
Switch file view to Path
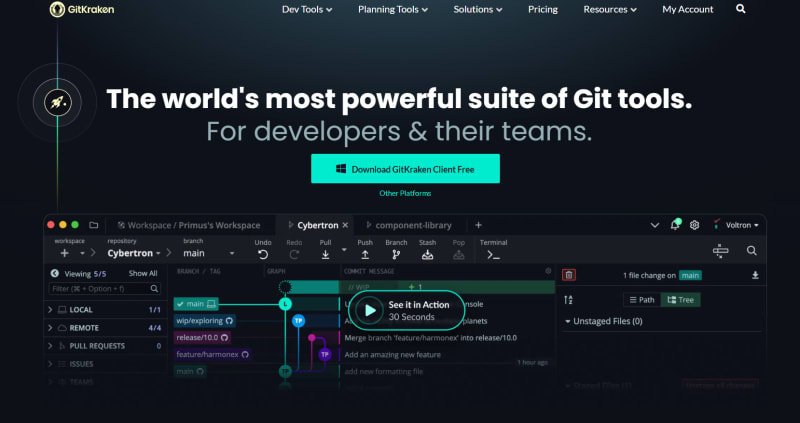(642, 300)
